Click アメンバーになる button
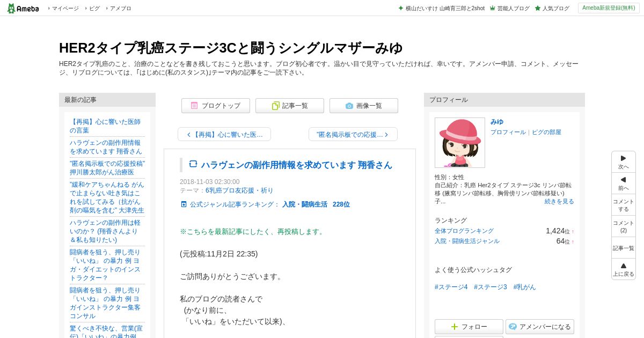The height and width of the screenshot is (338, 644). pos(540,327)
